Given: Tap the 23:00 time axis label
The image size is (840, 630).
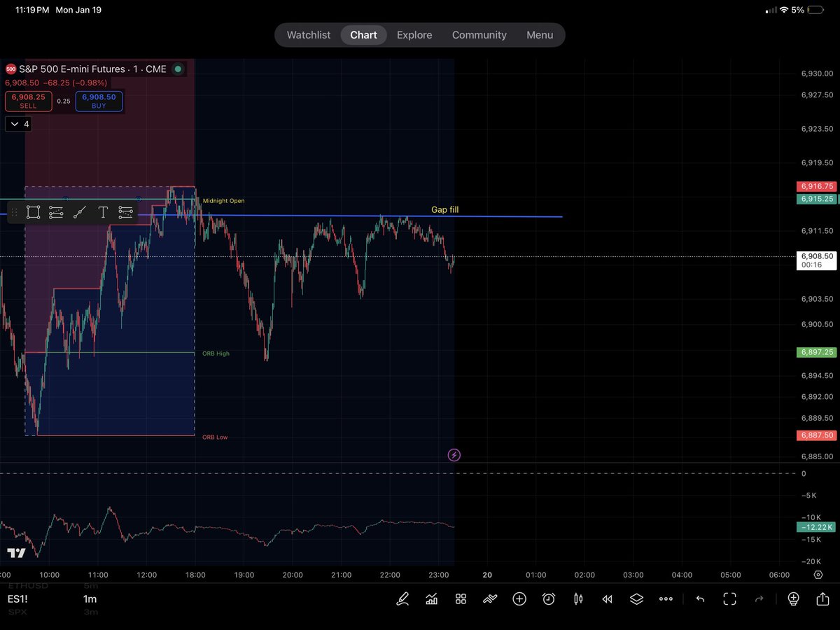Looking at the screenshot, I should click(x=439, y=575).
